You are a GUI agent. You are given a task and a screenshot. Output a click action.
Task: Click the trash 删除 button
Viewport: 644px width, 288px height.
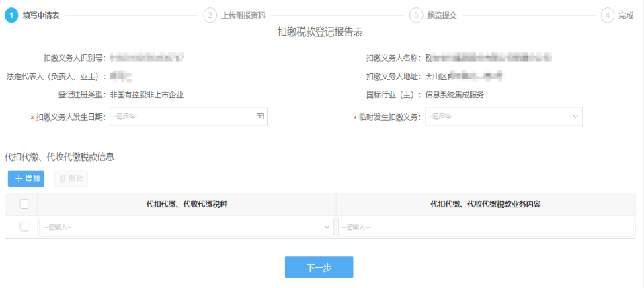[x=71, y=179]
